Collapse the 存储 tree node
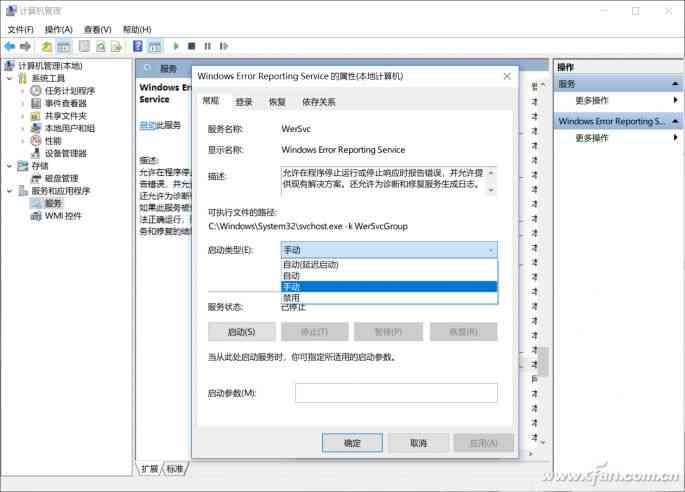 (10, 166)
